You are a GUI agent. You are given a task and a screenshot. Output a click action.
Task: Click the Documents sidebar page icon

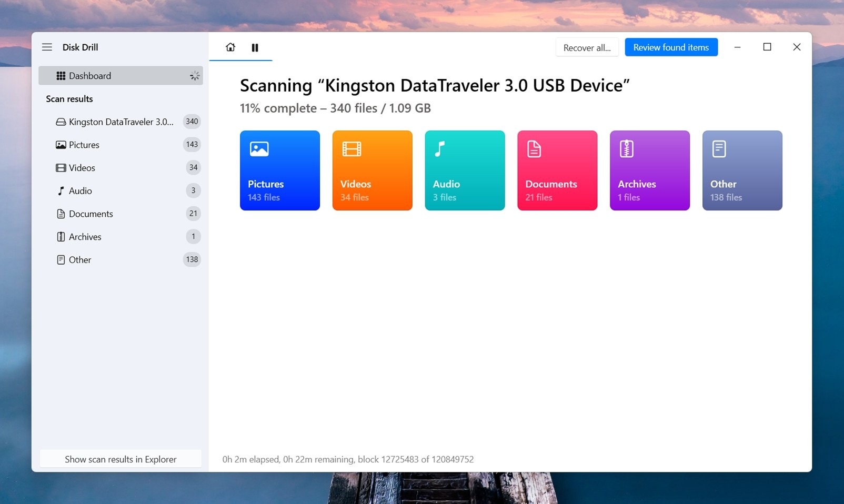[61, 214]
